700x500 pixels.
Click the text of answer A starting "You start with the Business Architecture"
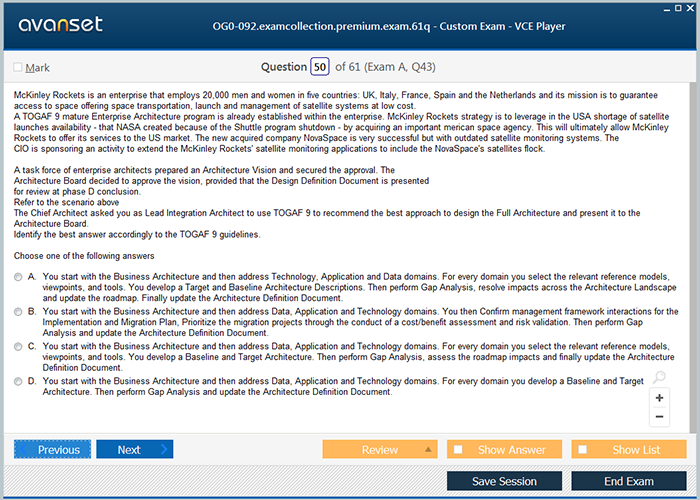pos(359,288)
